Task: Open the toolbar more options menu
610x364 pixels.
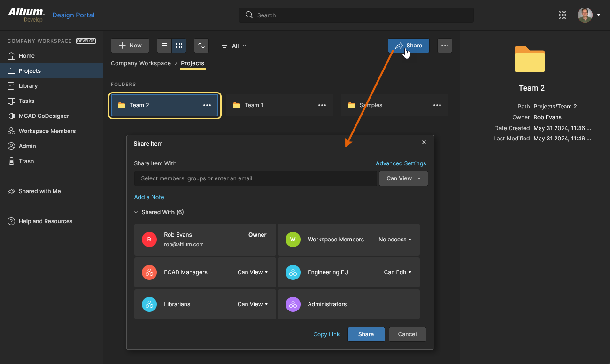Action: 445,46
